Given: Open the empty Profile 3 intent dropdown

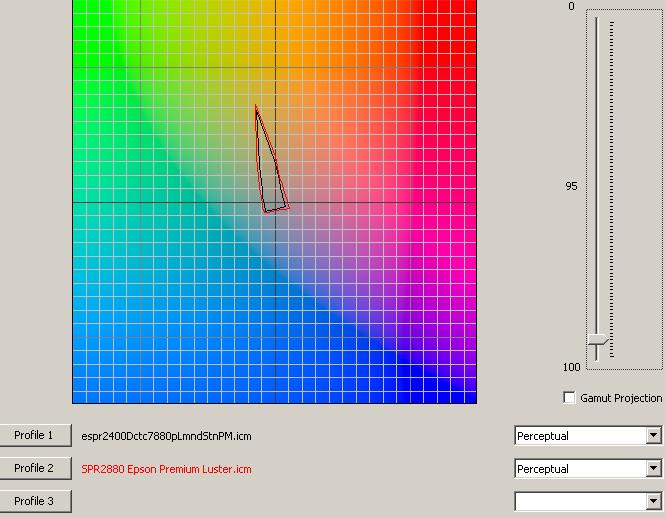Looking at the screenshot, I should (653, 502).
